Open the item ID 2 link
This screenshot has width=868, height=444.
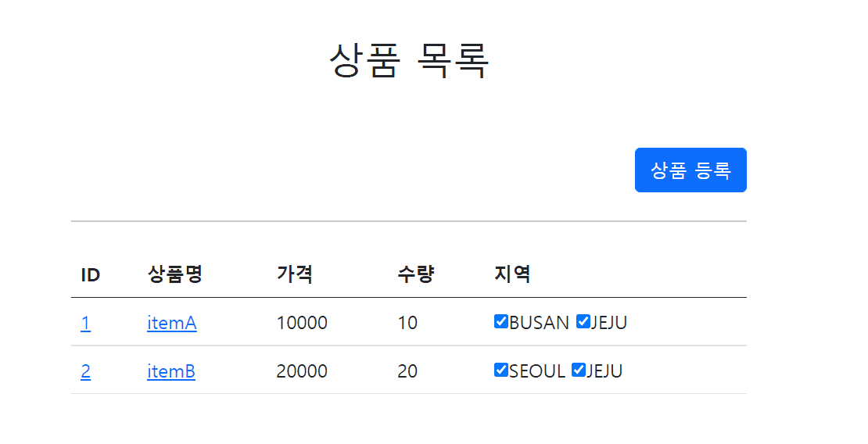(x=85, y=371)
